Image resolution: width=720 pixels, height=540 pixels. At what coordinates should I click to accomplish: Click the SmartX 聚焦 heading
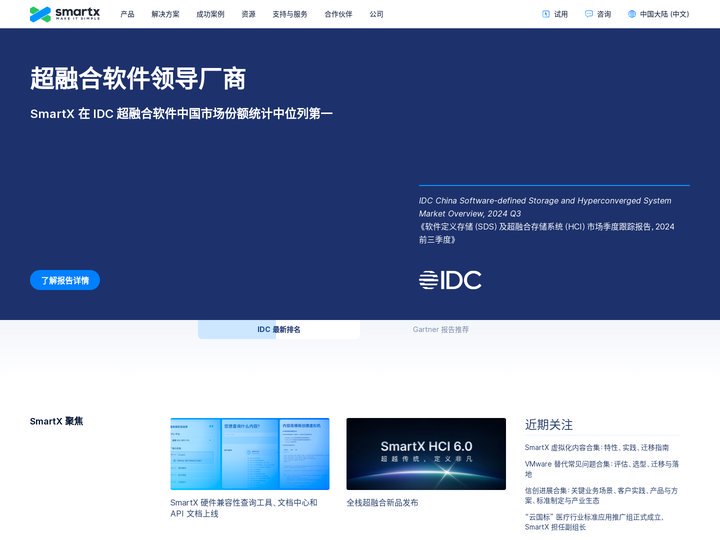click(56, 421)
